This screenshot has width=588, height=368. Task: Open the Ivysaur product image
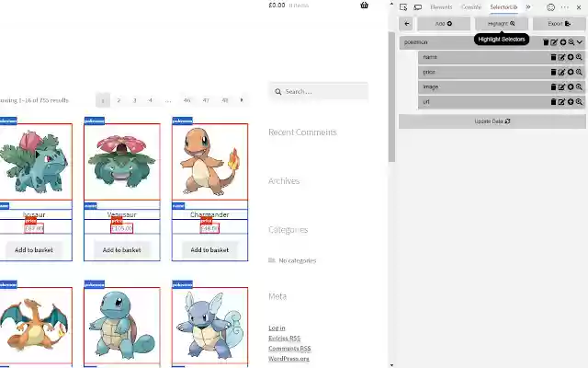tap(36, 162)
